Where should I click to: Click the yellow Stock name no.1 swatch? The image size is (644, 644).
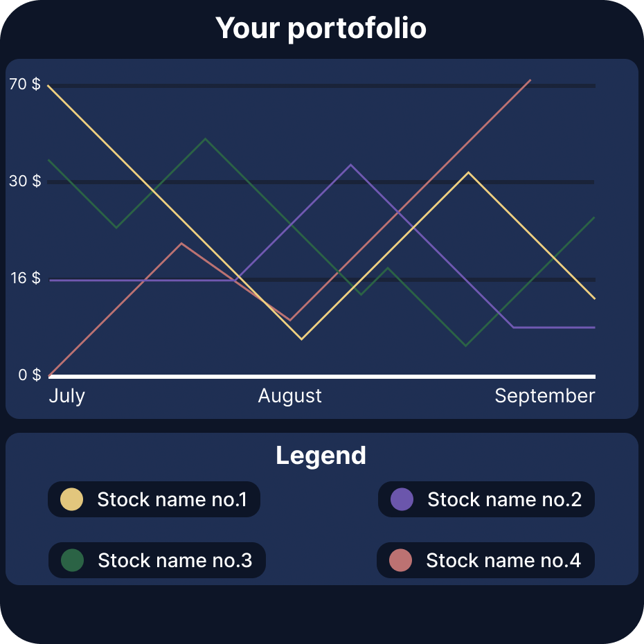[72, 499]
